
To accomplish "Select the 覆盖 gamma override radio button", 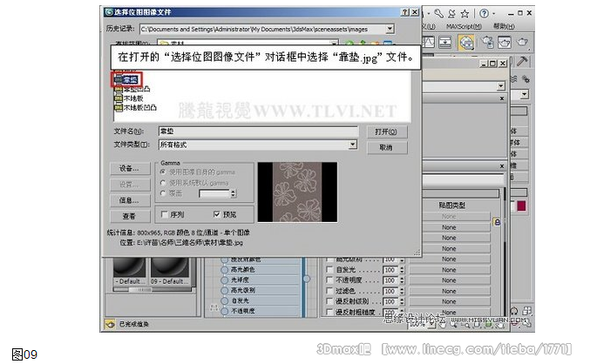I will [x=163, y=193].
